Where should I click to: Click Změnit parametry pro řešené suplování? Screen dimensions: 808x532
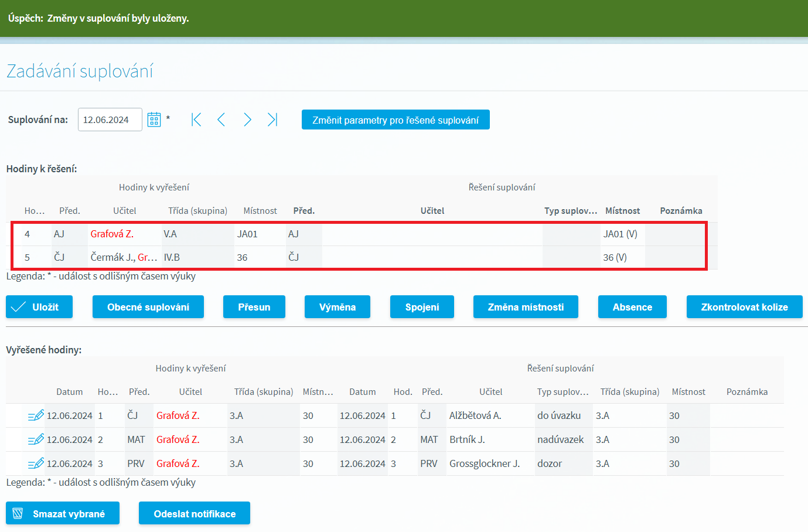point(396,120)
